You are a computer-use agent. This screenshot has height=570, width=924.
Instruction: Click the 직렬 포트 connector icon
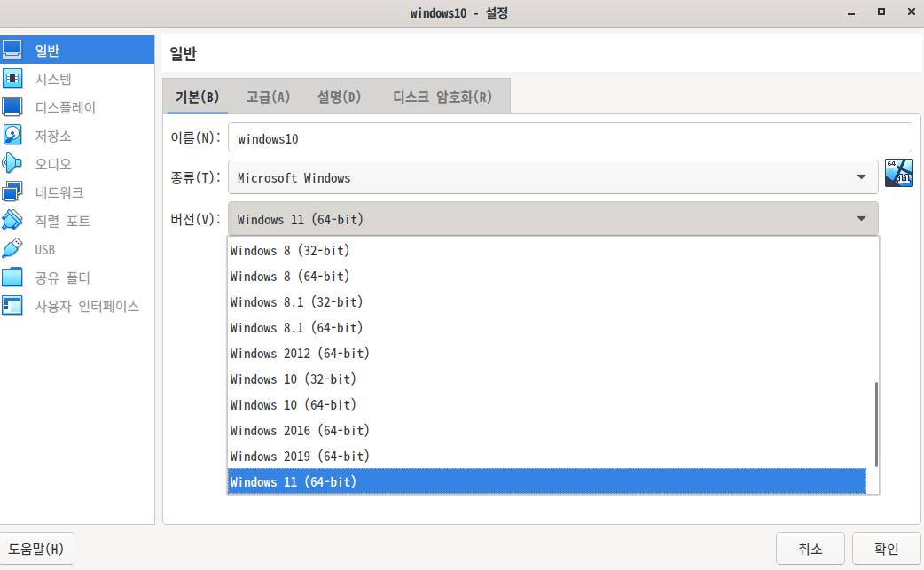[x=12, y=220]
